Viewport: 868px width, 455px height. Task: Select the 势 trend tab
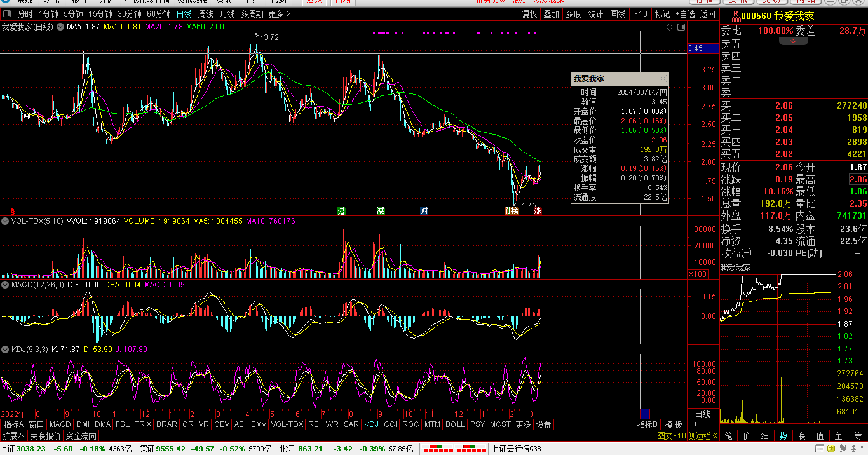point(783,436)
